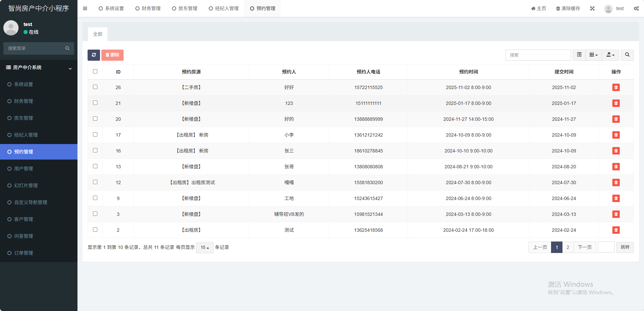Go to the 下一页 page
This screenshot has width=644, height=311.
(584, 247)
